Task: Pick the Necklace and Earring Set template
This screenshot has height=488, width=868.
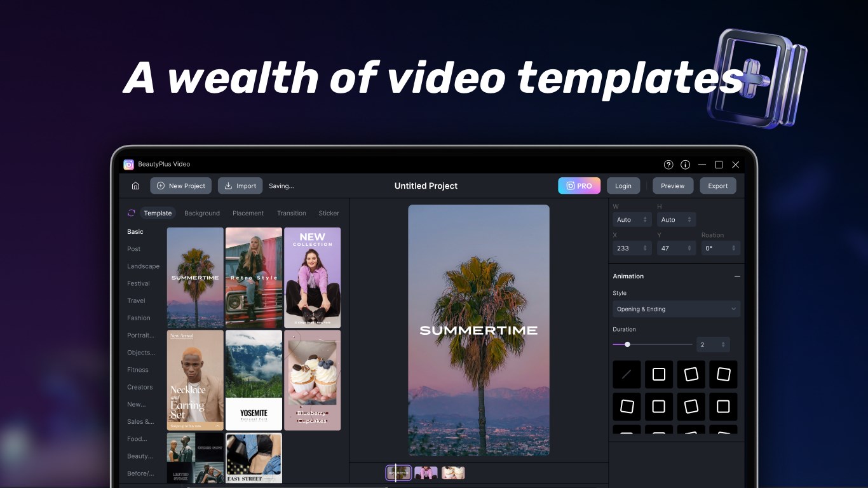Action: (x=195, y=380)
